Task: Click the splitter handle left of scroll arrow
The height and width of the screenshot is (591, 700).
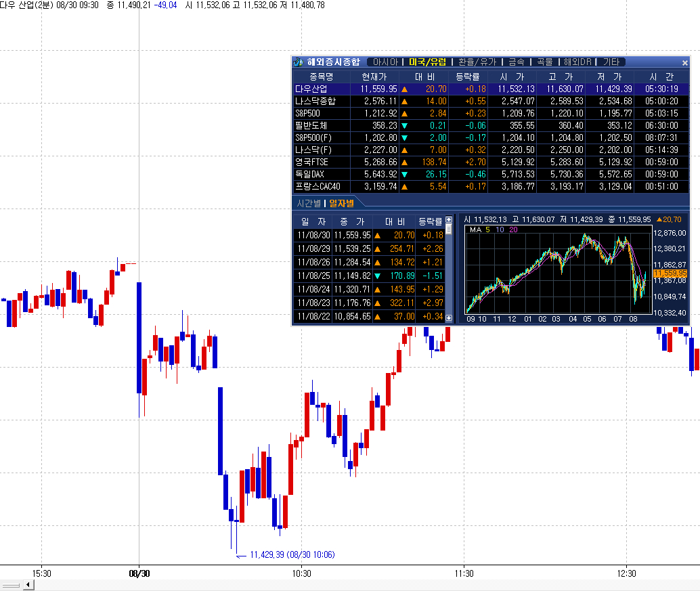Action: [11, 584]
